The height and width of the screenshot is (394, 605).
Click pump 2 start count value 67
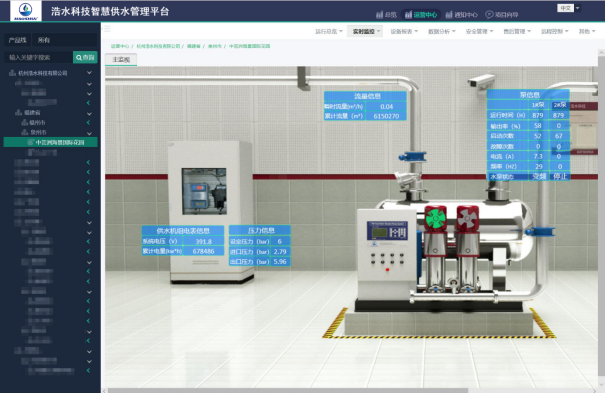559,136
